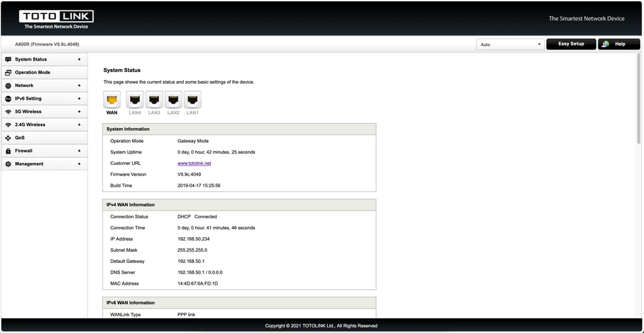Click the IPv6 Setting badge icon
Screen dimensions: 644x333
click(8, 99)
